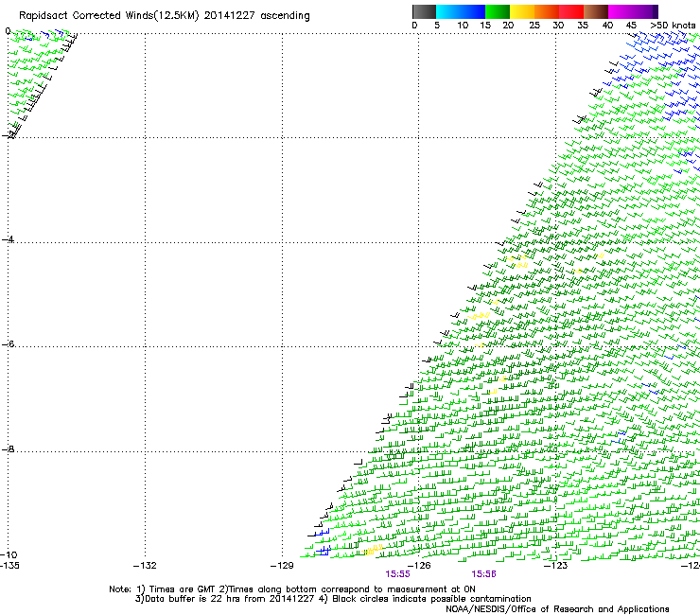The height and width of the screenshot is (615, 700).
Task: Click the legend label '40'
Action: 607,26
